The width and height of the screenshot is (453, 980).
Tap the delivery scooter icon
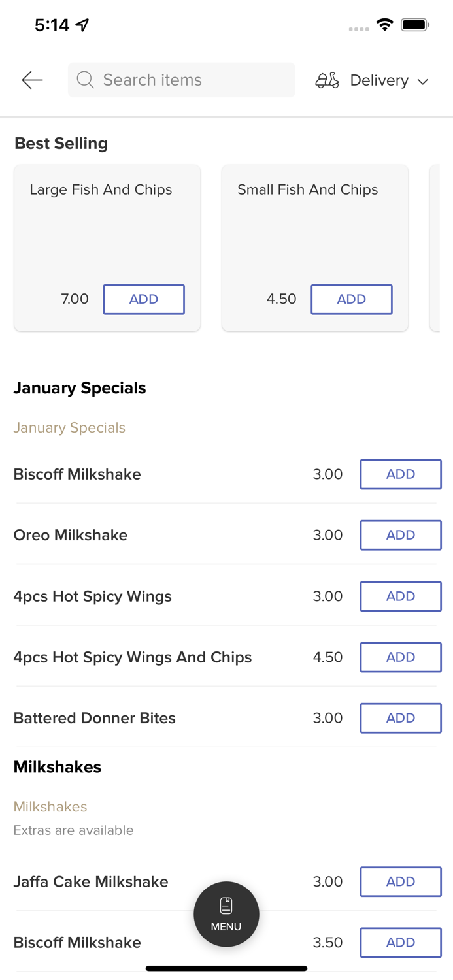pyautogui.click(x=327, y=80)
